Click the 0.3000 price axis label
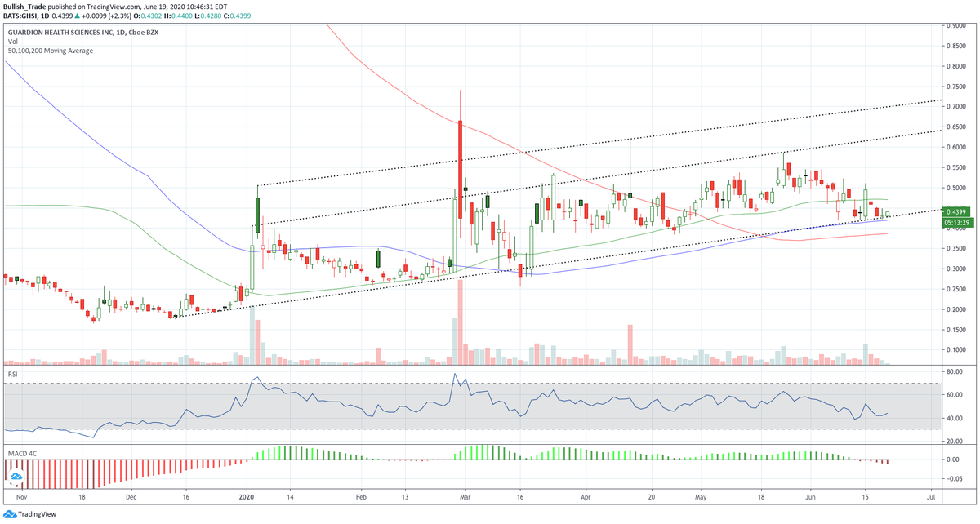 click(955, 269)
